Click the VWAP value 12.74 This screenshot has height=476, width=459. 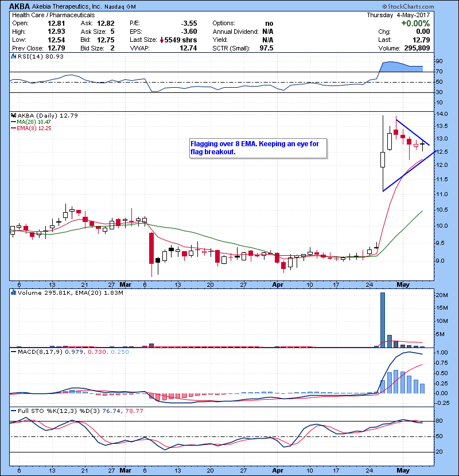(x=188, y=48)
